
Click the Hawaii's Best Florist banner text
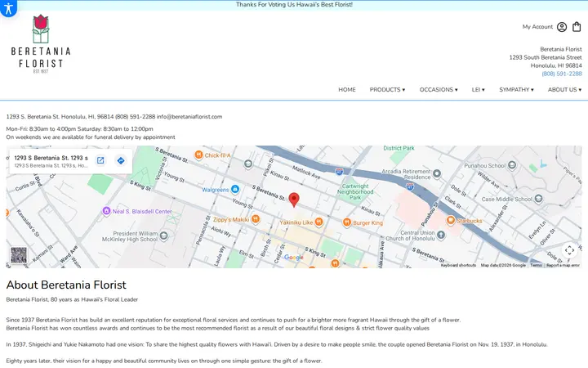[294, 5]
